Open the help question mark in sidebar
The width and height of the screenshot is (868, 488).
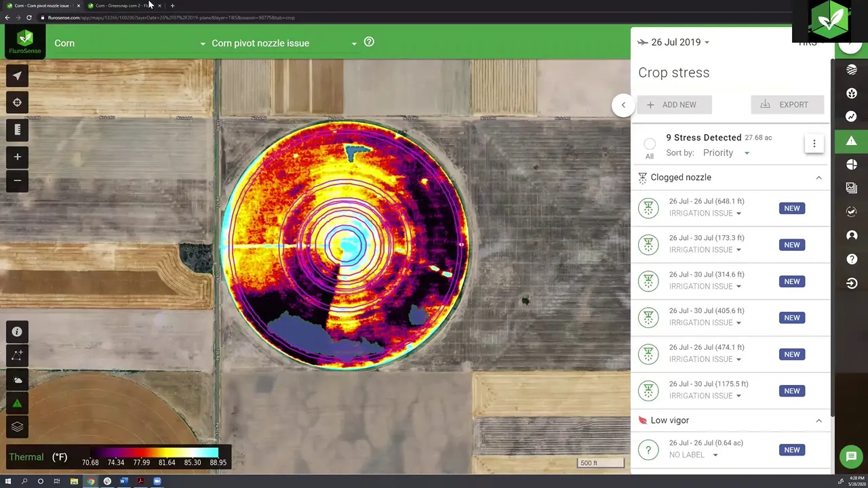coord(852,259)
